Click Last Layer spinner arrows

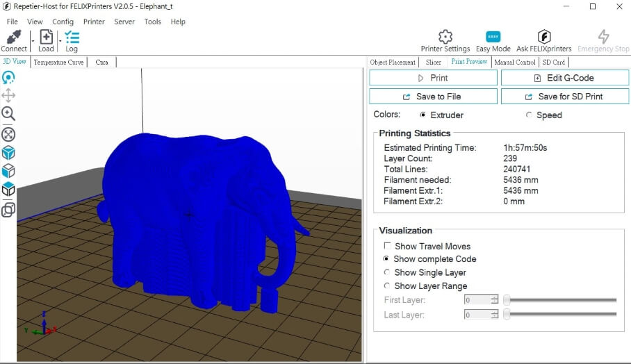click(x=495, y=315)
